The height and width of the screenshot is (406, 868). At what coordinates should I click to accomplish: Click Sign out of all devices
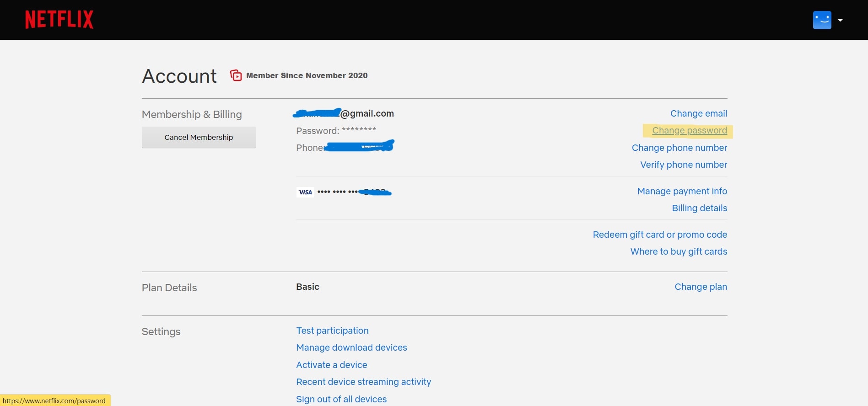tap(341, 399)
